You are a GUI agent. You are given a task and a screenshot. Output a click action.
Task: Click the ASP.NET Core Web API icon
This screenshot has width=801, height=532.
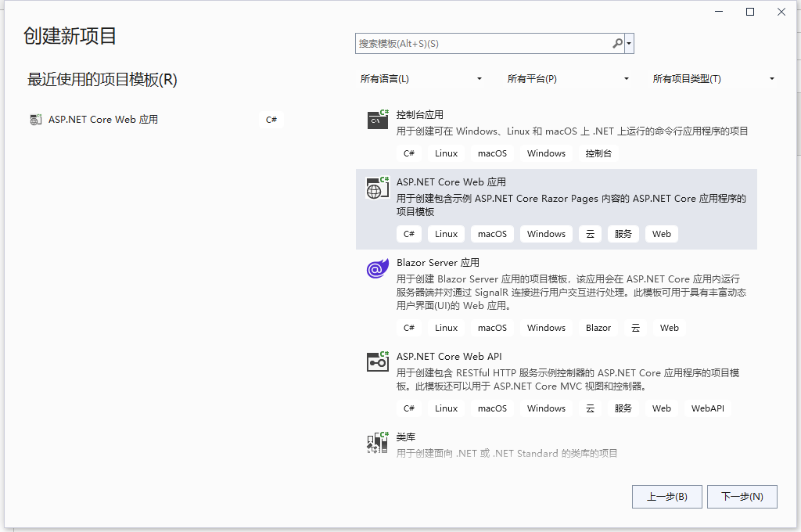(x=378, y=361)
